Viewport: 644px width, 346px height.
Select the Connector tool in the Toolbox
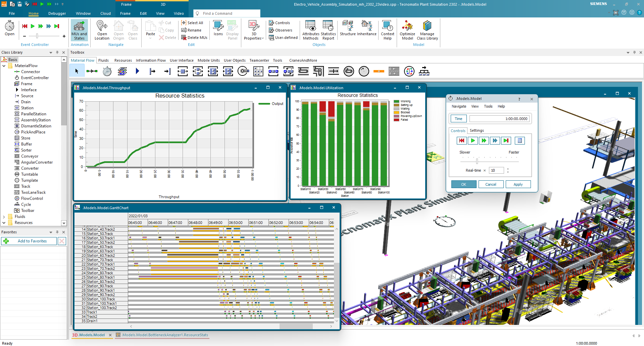pyautogui.click(x=92, y=71)
